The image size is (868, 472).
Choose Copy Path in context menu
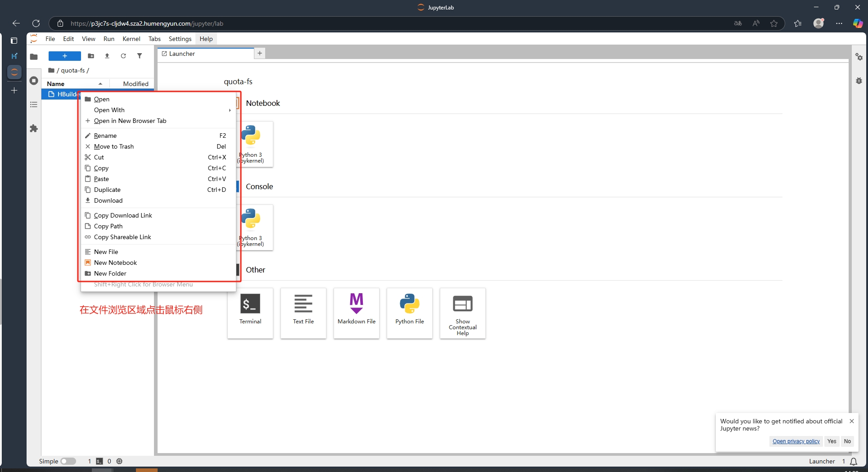[x=158, y=226]
